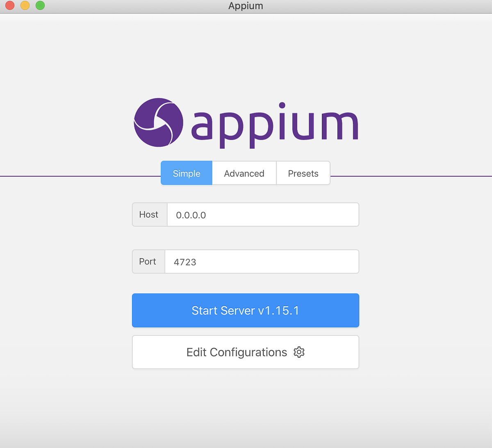Focus the Port input field
This screenshot has height=448, width=492.
[262, 262]
